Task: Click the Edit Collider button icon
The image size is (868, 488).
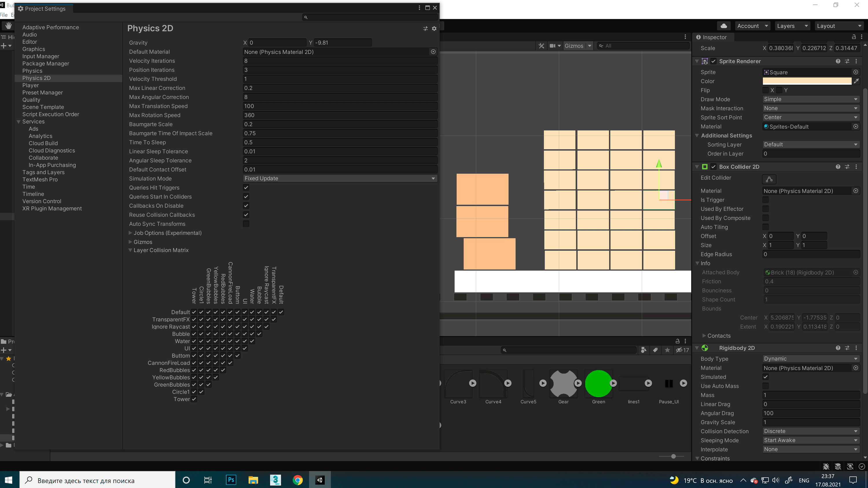Action: pyautogui.click(x=769, y=179)
